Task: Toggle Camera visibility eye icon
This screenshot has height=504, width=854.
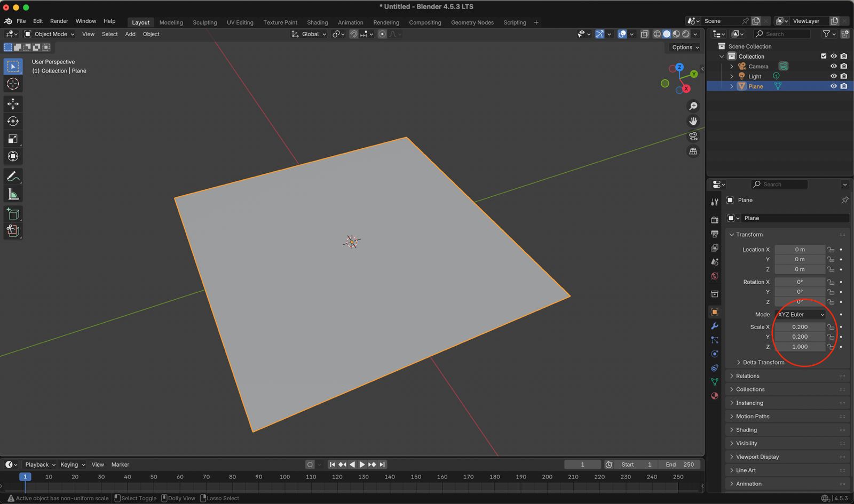Action: click(833, 66)
